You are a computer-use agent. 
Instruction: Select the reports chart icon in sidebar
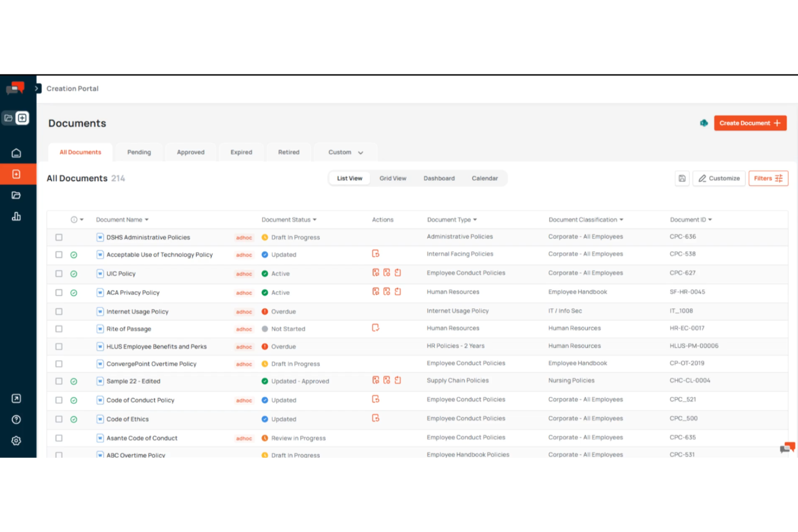[x=16, y=216]
